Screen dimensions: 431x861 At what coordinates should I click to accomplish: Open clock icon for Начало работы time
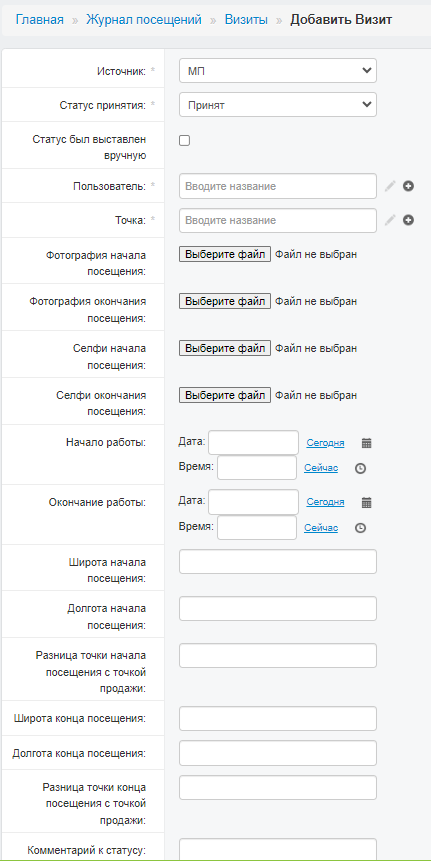pos(360,468)
